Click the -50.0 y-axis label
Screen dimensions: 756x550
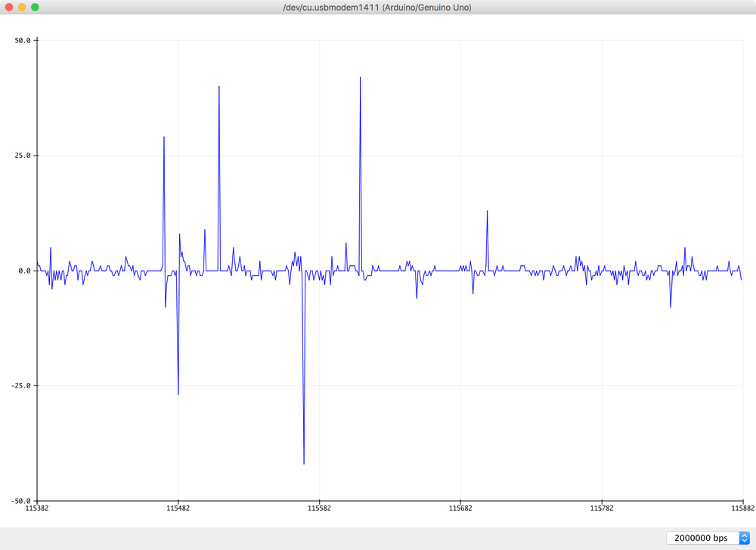pyautogui.click(x=21, y=501)
